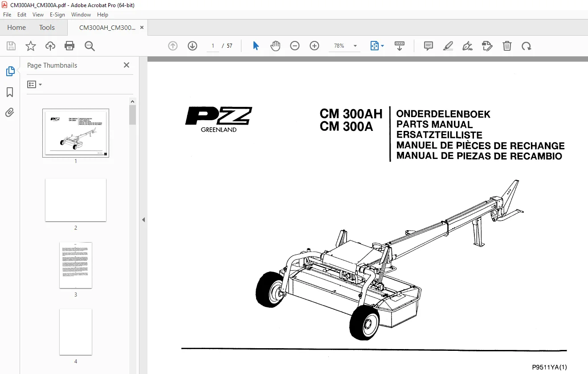Open the Bookmarks sidebar panel
Viewport: 588px width, 374px height.
click(x=10, y=92)
